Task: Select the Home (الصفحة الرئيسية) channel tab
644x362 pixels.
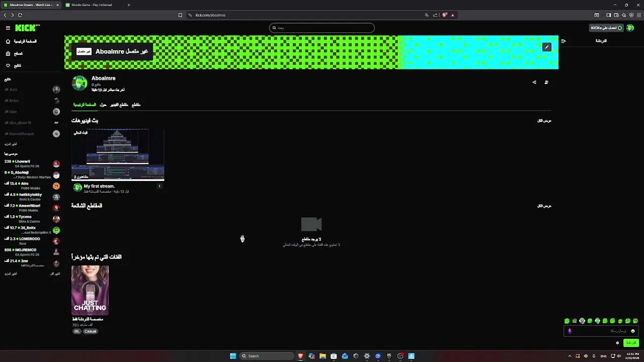Action: click(85, 105)
